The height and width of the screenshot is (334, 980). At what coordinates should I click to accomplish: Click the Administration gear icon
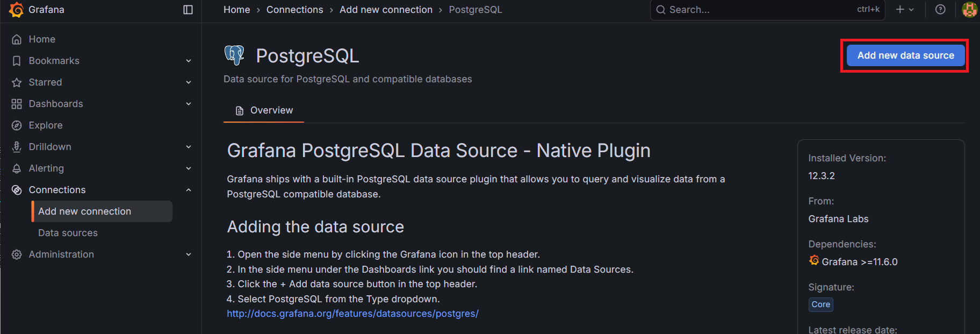[17, 254]
